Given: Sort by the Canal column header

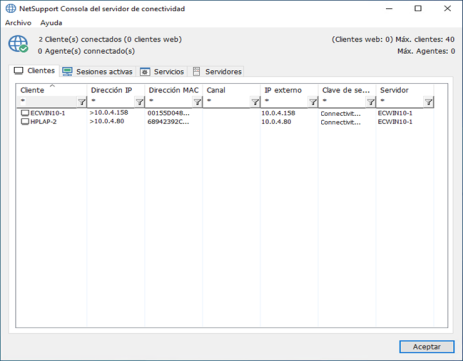Looking at the screenshot, I should (x=231, y=90).
